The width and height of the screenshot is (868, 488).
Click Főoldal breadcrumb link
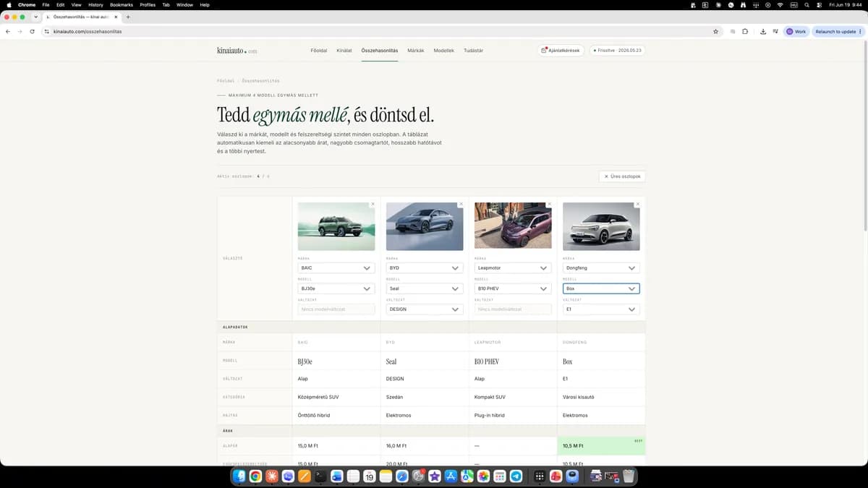[x=226, y=81]
